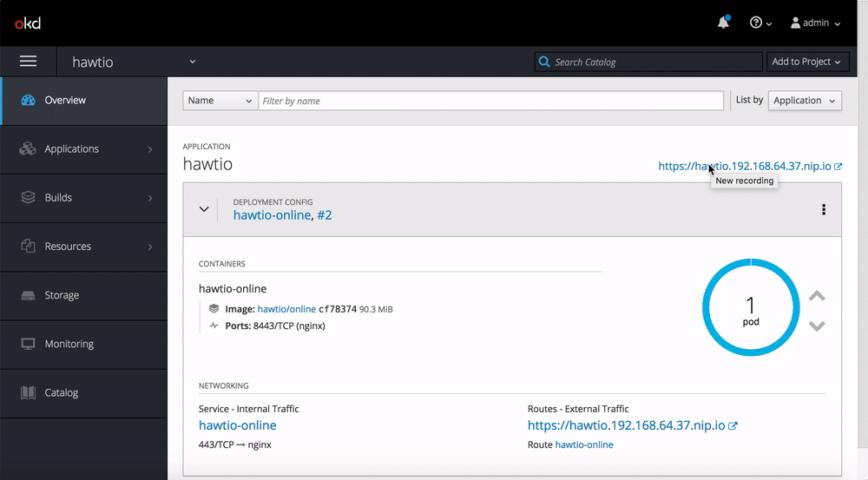Click the Catalog book icon

pos(28,392)
